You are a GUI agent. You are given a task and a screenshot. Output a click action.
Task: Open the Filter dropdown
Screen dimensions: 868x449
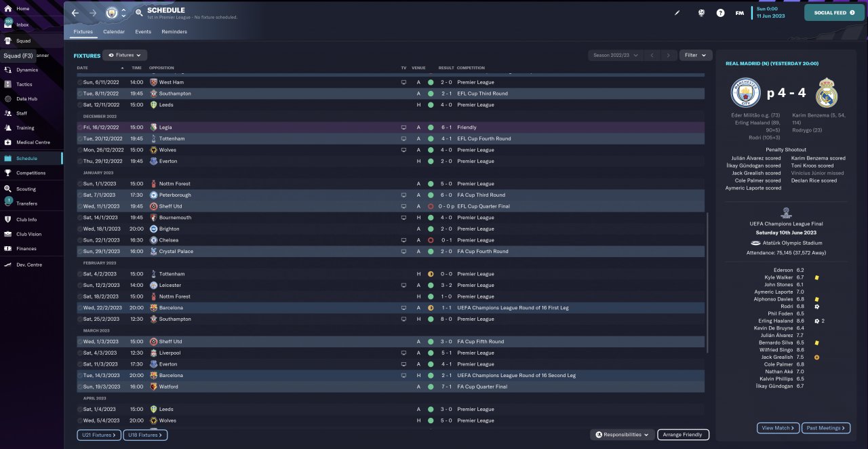pos(696,55)
